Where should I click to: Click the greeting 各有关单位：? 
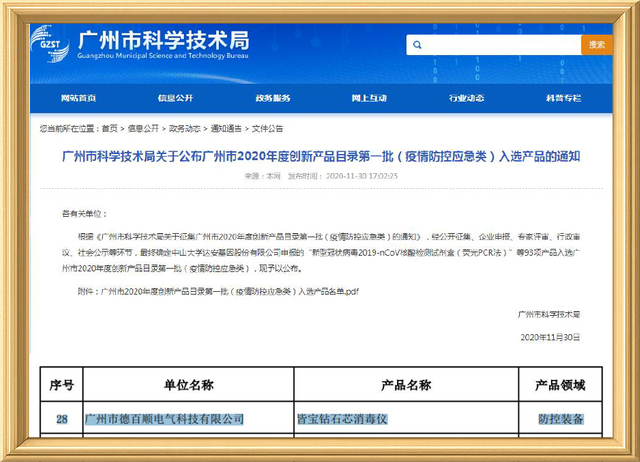point(84,214)
